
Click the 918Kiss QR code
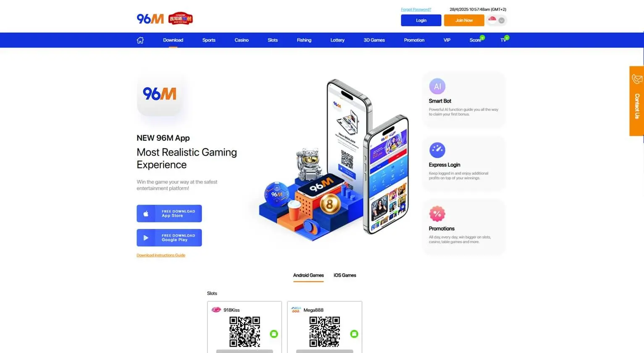(x=244, y=332)
